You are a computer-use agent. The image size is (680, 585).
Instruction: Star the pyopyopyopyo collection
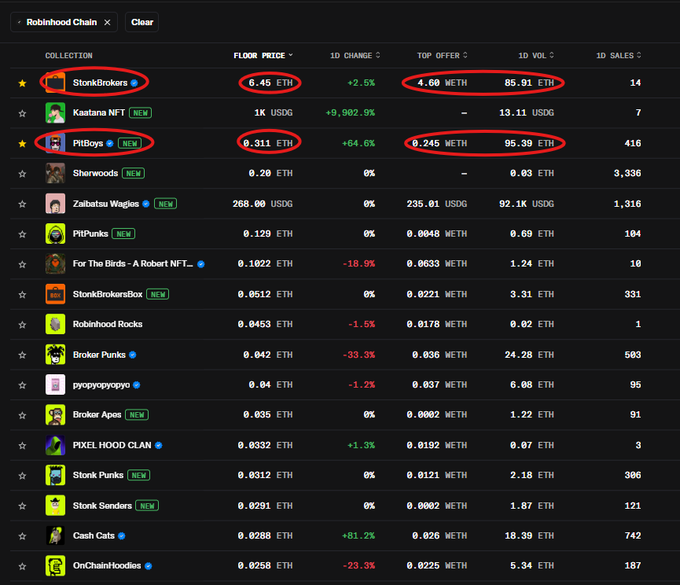pos(23,386)
